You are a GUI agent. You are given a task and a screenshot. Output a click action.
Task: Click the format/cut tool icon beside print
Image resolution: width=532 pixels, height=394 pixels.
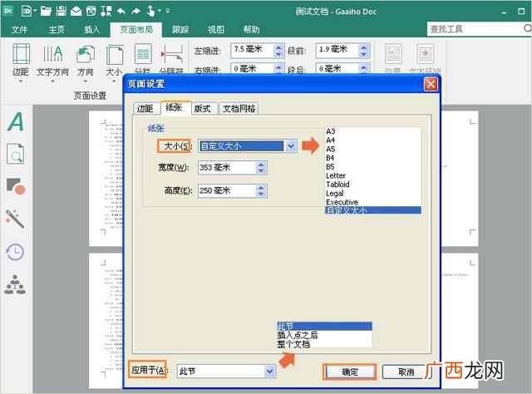[106, 11]
